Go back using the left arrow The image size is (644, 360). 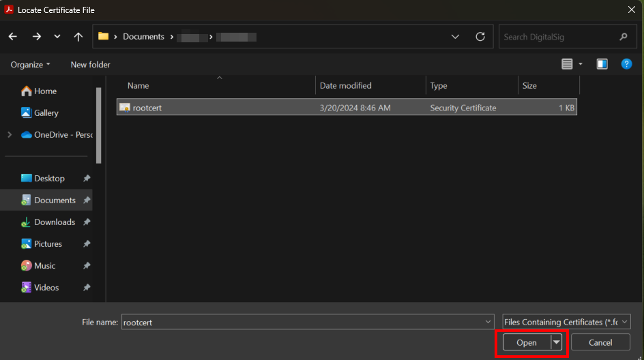13,37
